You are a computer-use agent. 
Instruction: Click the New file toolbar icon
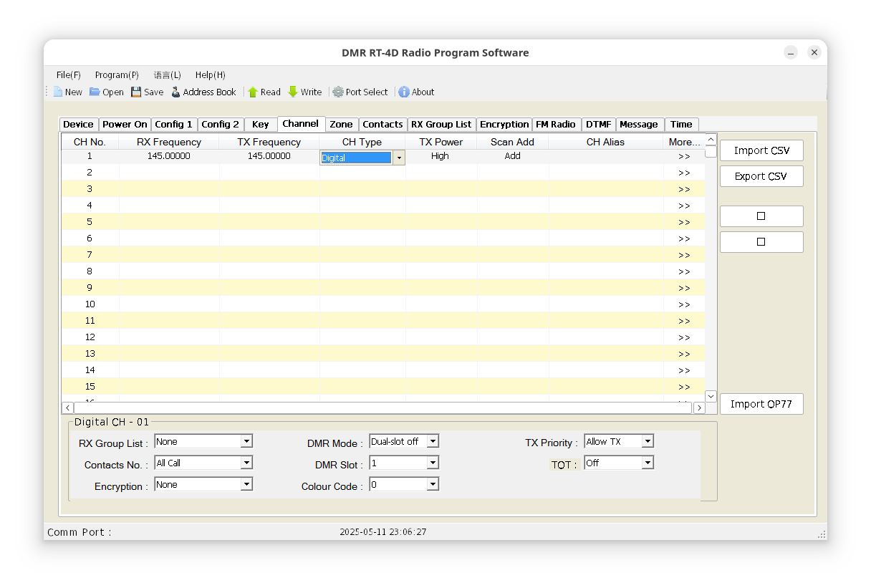(58, 92)
